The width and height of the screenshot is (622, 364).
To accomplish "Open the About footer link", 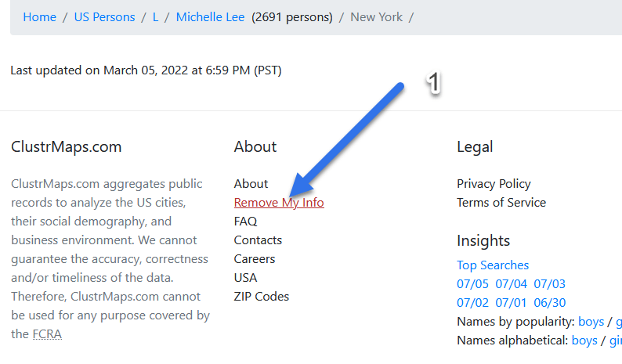I will click(x=251, y=183).
